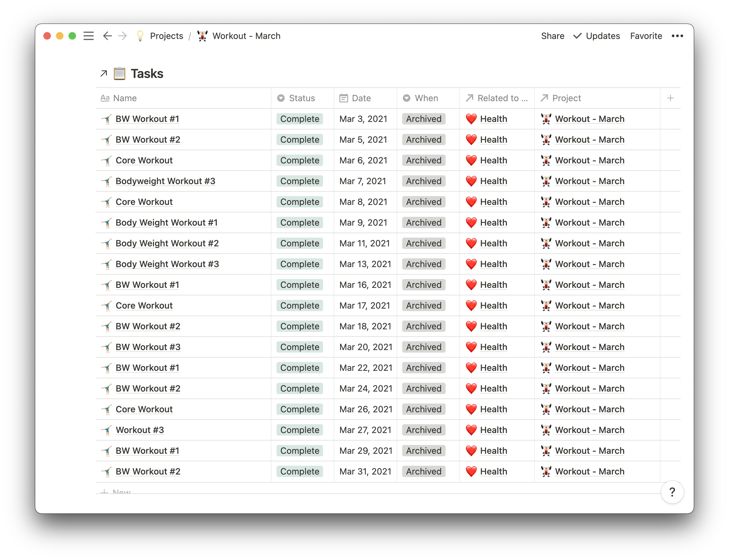Open Health link in Mar 3 row

tap(493, 119)
